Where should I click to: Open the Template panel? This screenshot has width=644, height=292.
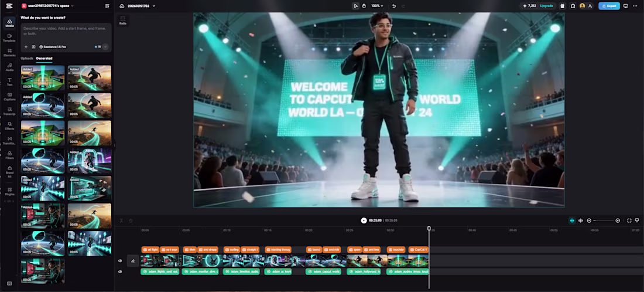click(x=9, y=38)
